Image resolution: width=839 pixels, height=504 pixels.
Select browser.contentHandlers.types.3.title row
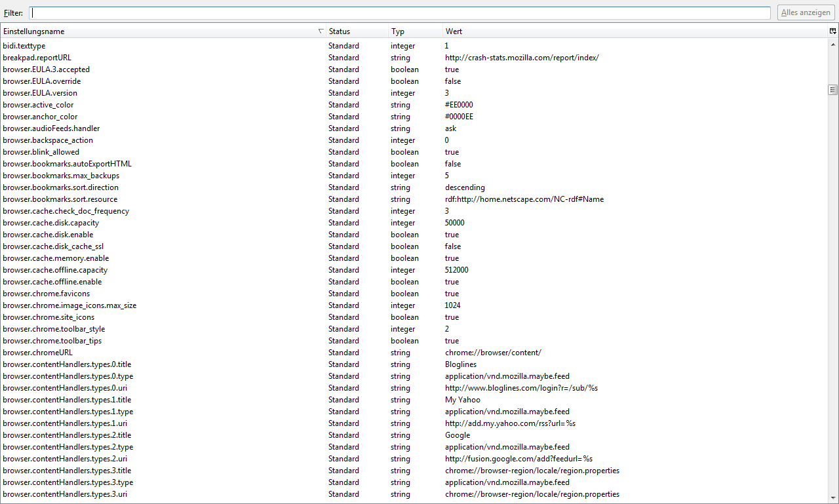pyautogui.click(x=414, y=471)
